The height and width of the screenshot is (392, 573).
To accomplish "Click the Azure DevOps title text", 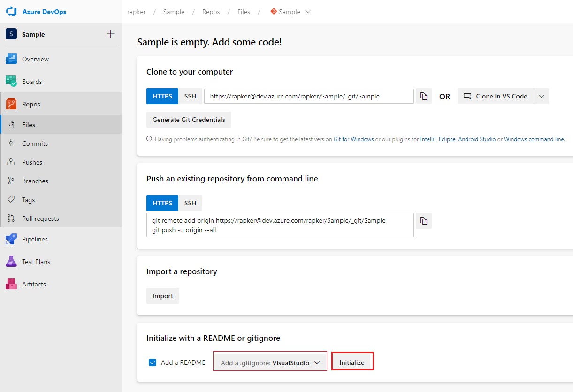I will 44,12.
